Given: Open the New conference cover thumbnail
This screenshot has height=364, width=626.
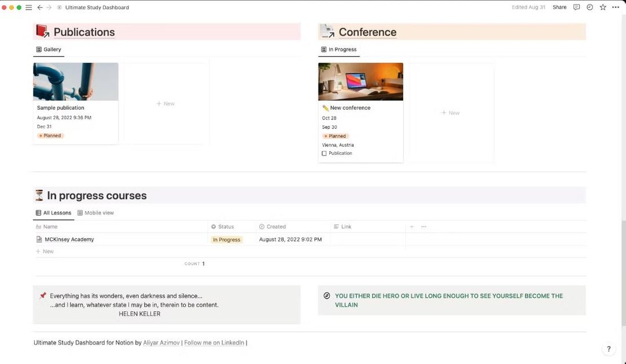Looking at the screenshot, I should (x=360, y=81).
